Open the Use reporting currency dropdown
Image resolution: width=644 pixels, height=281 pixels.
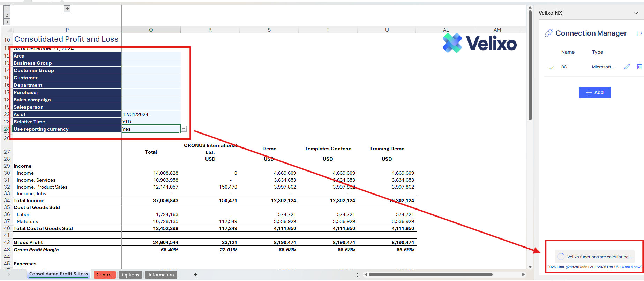(x=184, y=129)
